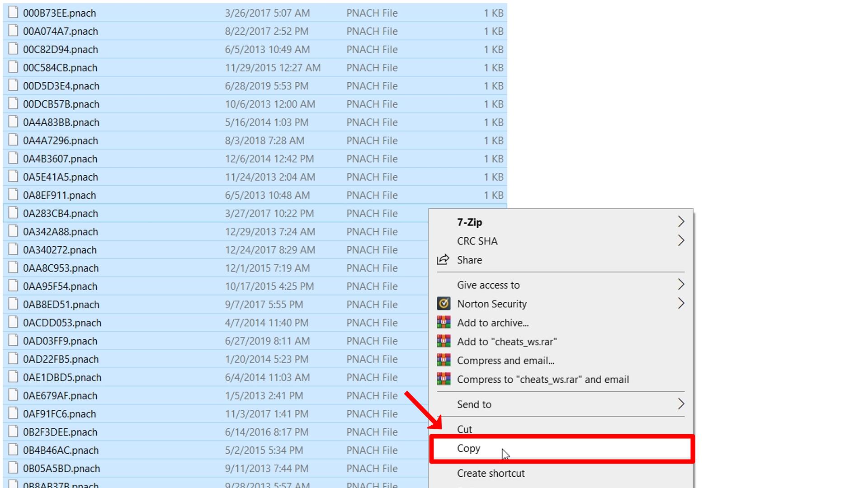Click the WinRAR icon beside 'Compress to cheats_ws.rar and email'
The height and width of the screenshot is (488, 868).
pos(443,380)
